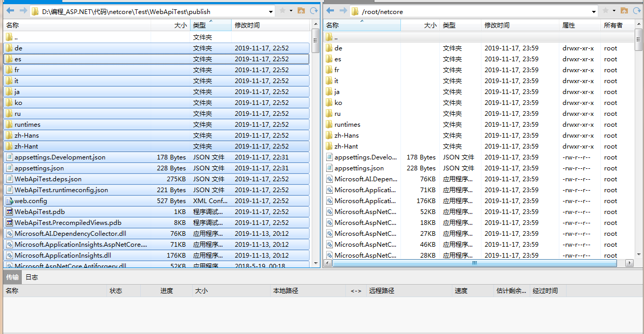This screenshot has height=334, width=644.
Task: Click the 进度 column in transfer list
Action: (x=166, y=291)
